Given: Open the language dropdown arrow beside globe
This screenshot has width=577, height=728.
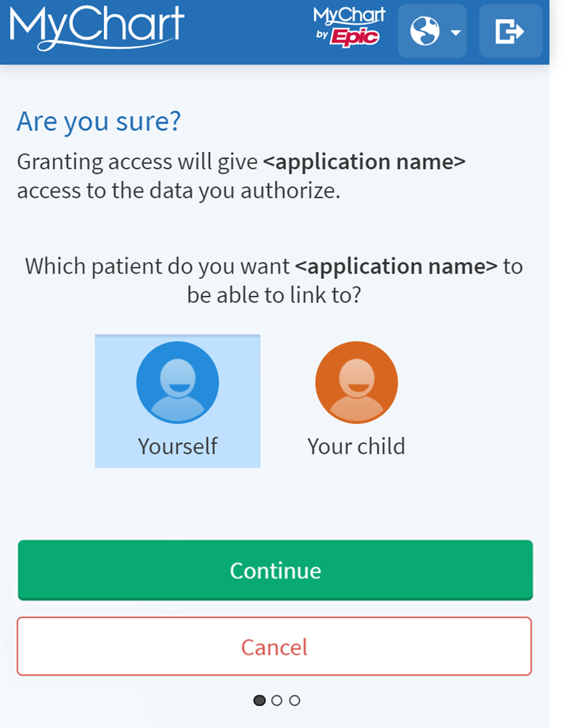Looking at the screenshot, I should point(456,32).
